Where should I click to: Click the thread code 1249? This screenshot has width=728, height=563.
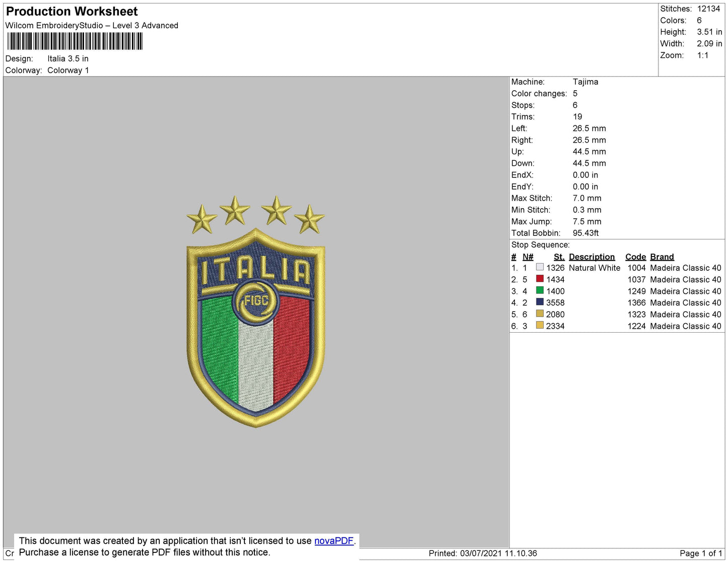[637, 291]
